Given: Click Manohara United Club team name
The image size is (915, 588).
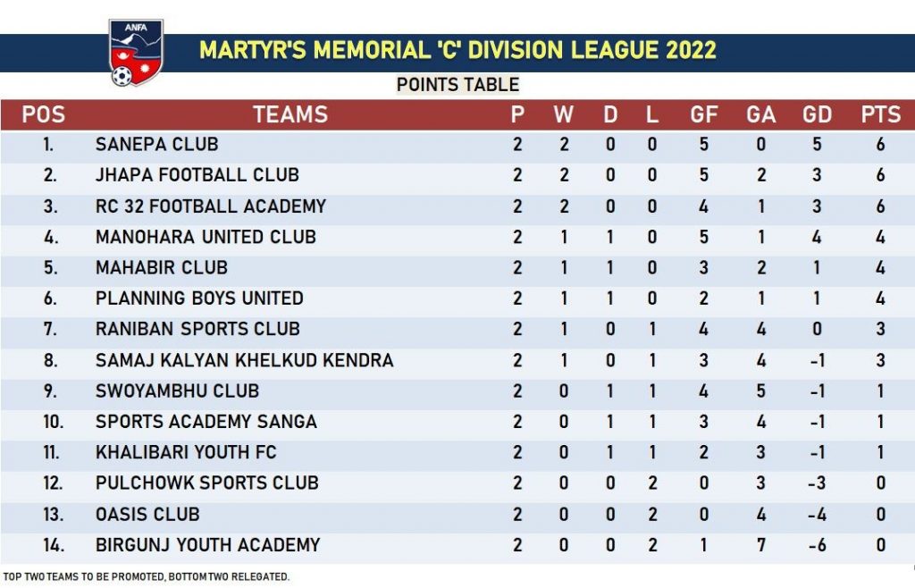Looking at the screenshot, I should (206, 237).
